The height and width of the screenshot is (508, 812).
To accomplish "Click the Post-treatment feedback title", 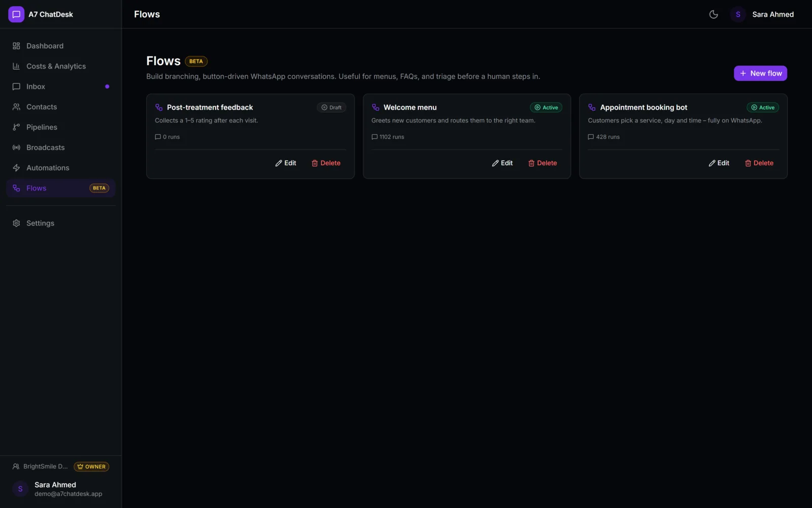I will point(210,107).
